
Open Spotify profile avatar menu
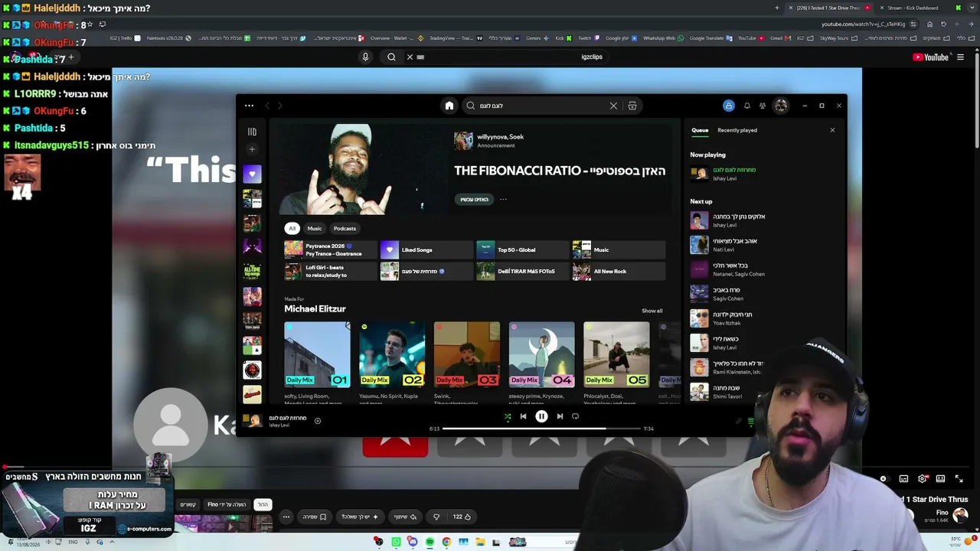pyautogui.click(x=781, y=106)
